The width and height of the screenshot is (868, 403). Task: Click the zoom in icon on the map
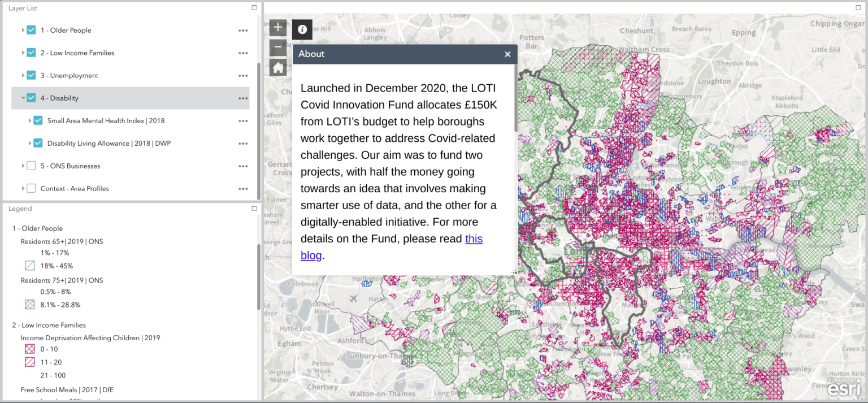(x=277, y=27)
